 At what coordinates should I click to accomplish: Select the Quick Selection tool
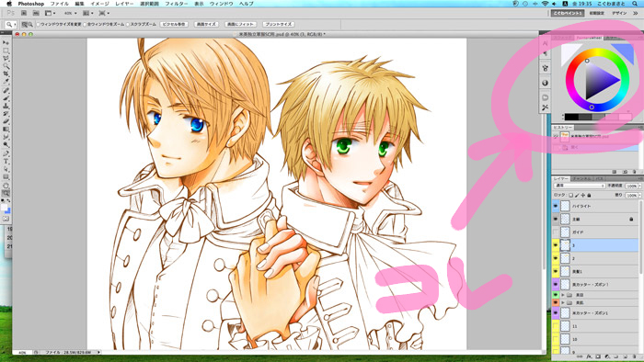[x=6, y=66]
